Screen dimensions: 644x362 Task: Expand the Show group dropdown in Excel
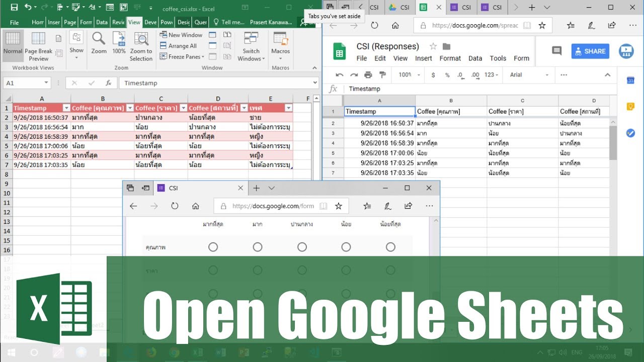click(x=76, y=45)
